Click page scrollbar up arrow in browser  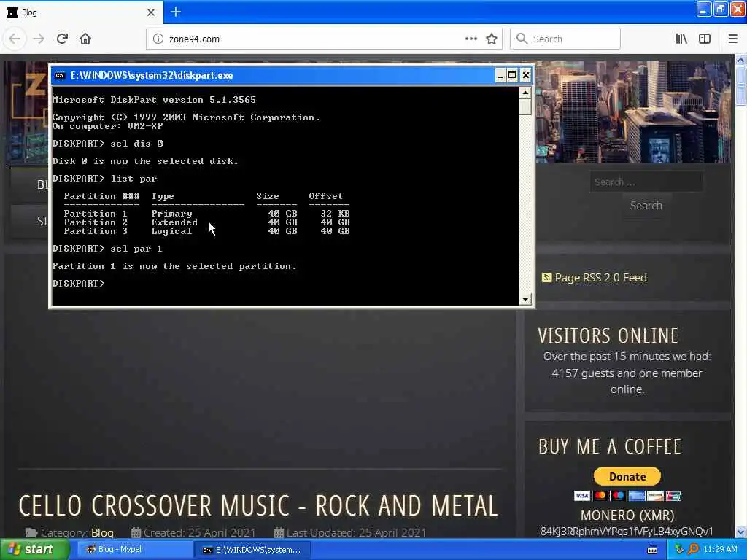[741, 60]
